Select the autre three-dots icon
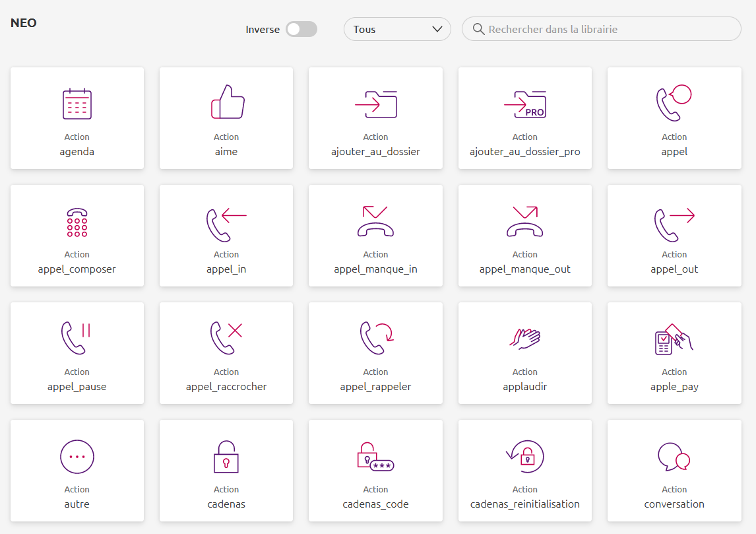The width and height of the screenshot is (756, 534). 77,457
